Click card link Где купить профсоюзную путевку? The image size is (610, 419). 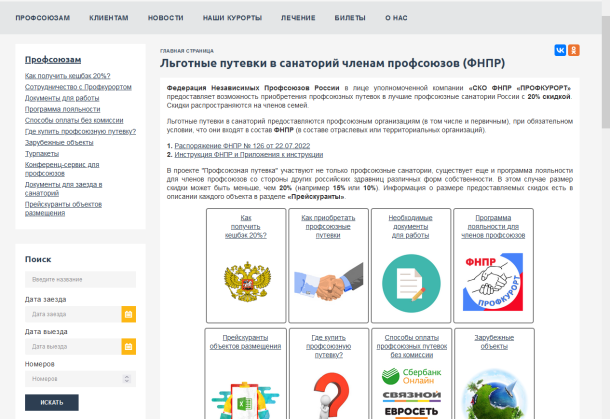tap(329, 346)
